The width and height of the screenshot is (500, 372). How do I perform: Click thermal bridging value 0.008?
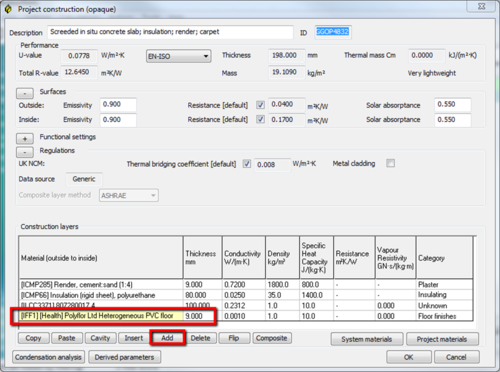[x=272, y=165]
